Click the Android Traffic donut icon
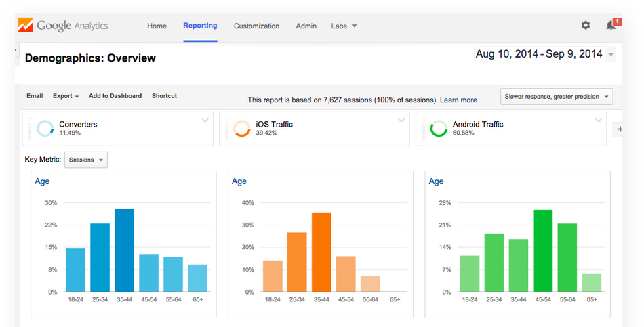 point(439,129)
